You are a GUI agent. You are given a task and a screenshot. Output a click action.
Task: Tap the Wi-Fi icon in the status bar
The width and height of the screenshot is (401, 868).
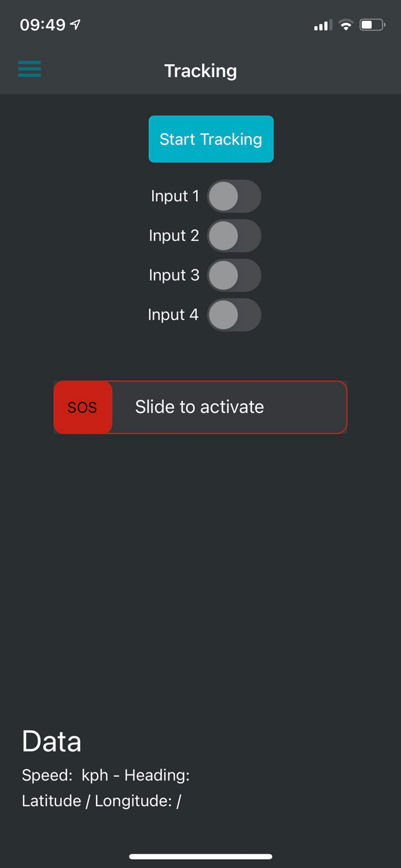click(345, 25)
